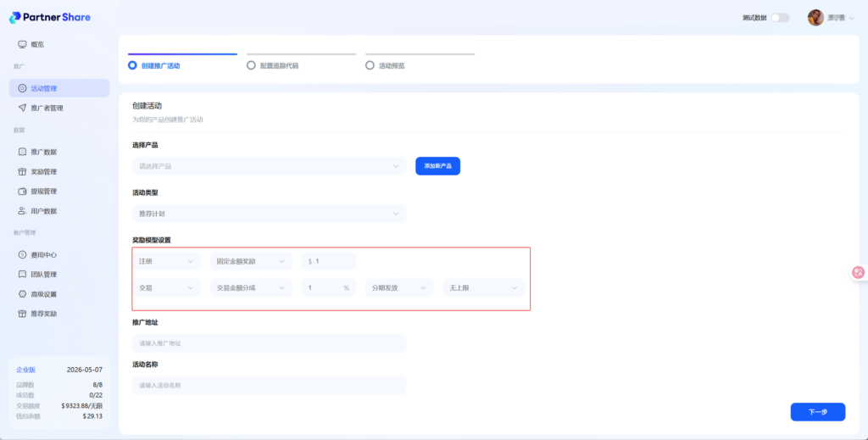Expand the 推荐计划 activity type dropdown
Screen dimensions: 868x440
269,214
